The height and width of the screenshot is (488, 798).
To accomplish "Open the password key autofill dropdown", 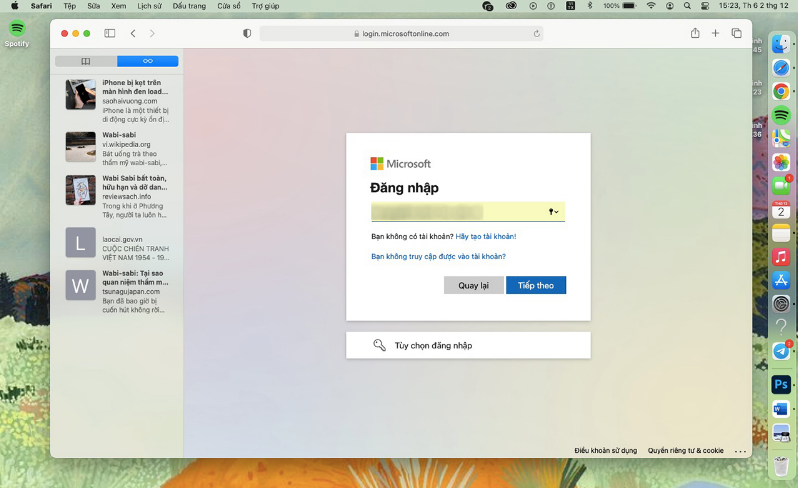I will [552, 212].
